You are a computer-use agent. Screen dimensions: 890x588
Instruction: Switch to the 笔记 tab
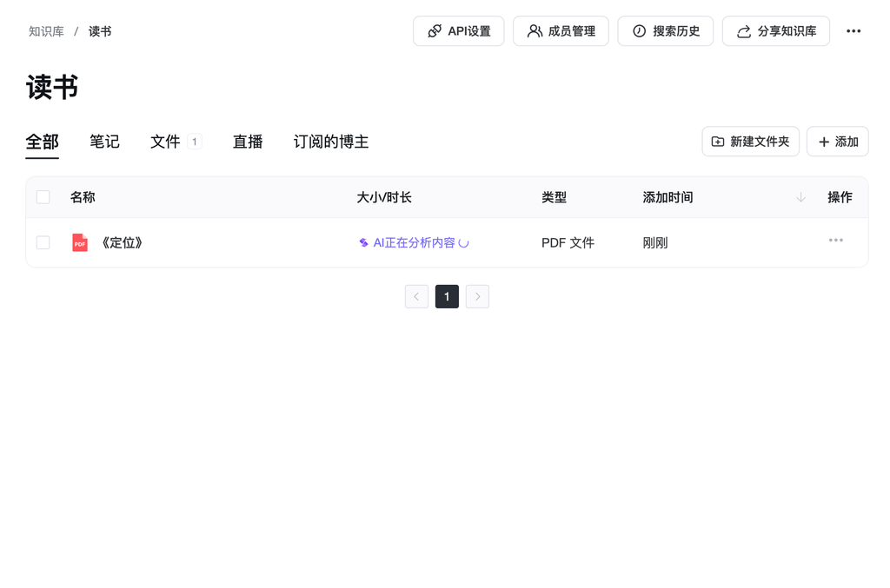point(104,142)
